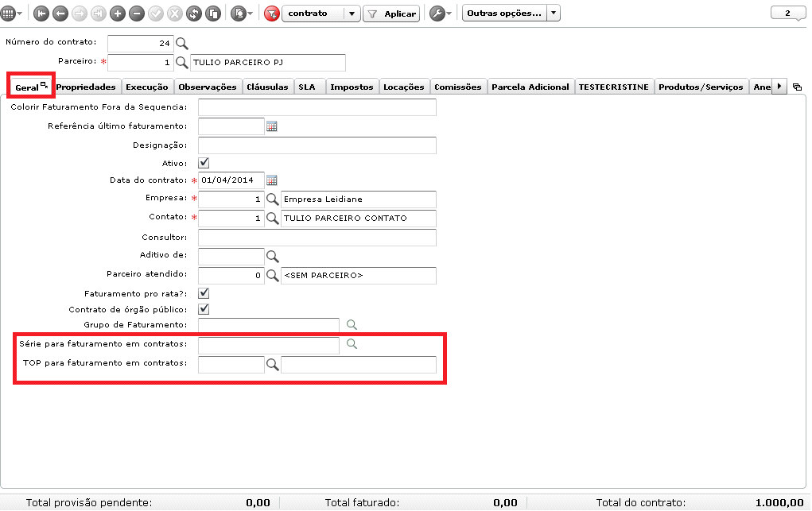This screenshot has width=812, height=511.
Task: Click the Outras opções button
Action: click(504, 13)
